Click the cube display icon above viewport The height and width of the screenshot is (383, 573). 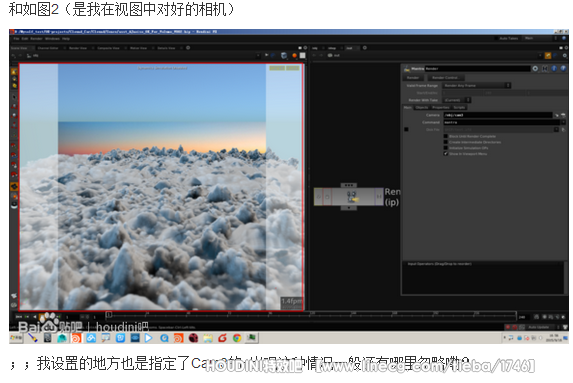click(284, 56)
